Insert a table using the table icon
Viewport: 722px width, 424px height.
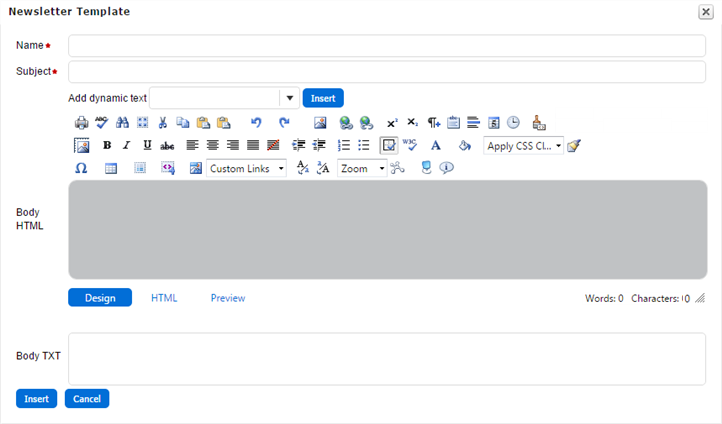pos(111,169)
